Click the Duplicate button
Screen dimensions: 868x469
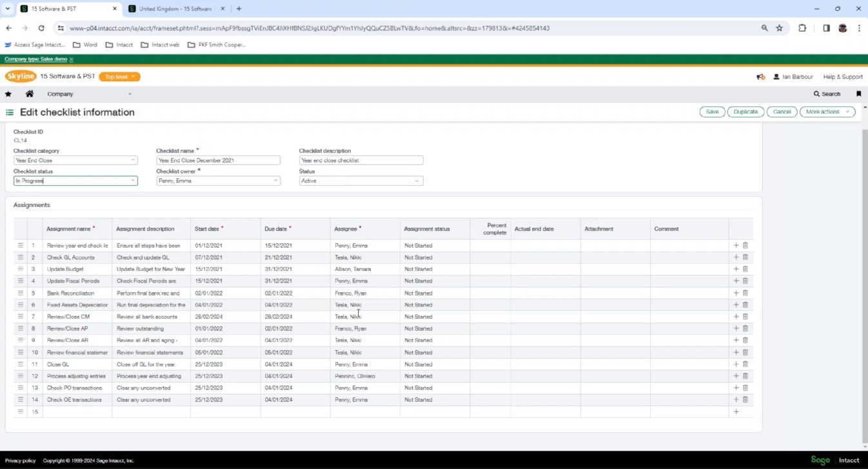(x=745, y=111)
